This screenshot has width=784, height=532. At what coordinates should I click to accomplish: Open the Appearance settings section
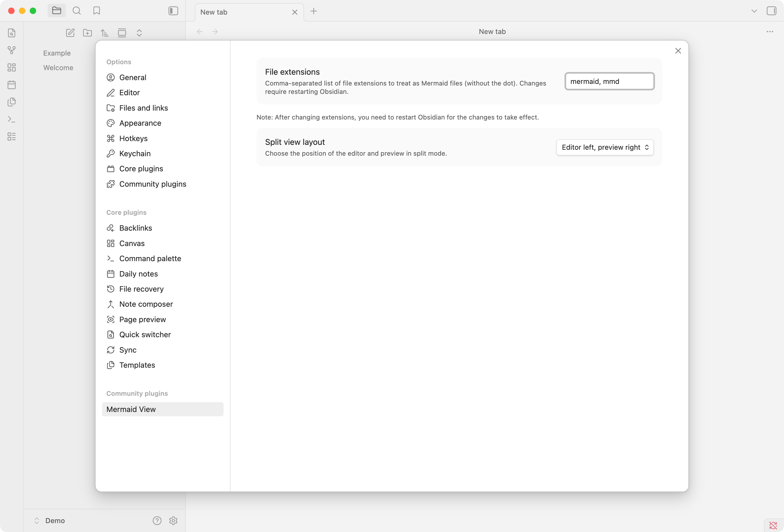click(140, 123)
